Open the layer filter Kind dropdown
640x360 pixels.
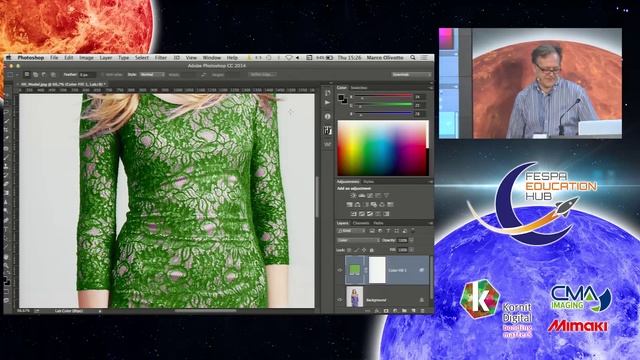[x=351, y=231]
